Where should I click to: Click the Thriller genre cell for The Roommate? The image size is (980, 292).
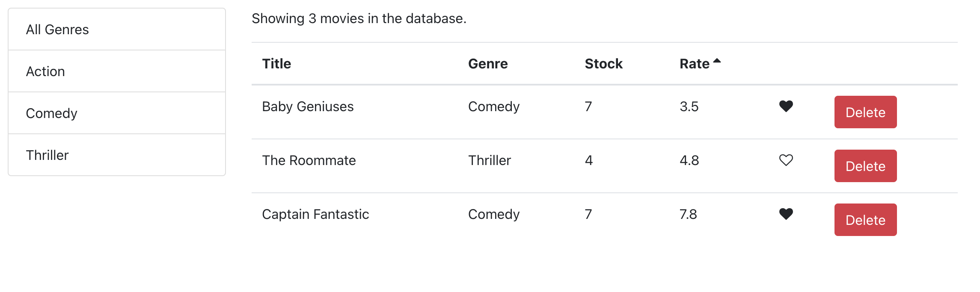click(x=489, y=160)
